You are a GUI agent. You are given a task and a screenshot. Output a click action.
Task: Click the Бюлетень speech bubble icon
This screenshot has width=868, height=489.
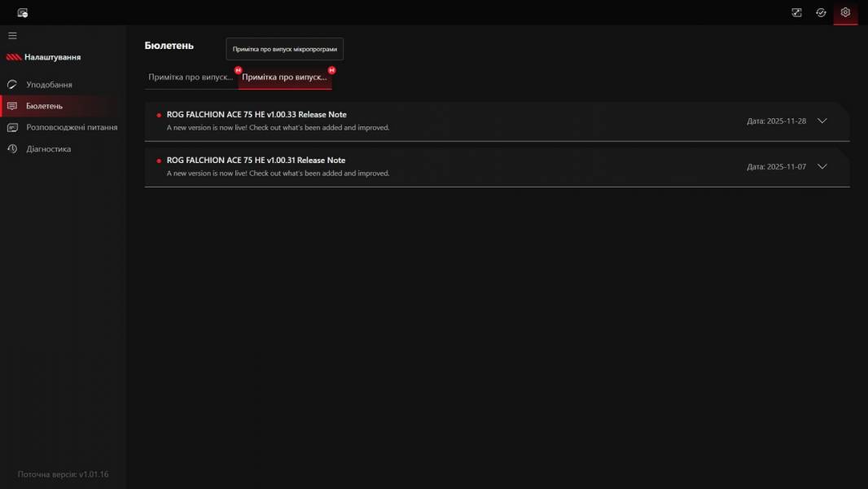pyautogui.click(x=12, y=106)
